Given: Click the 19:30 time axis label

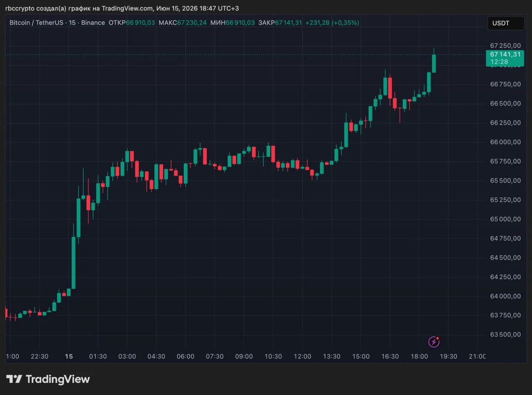Looking at the screenshot, I should click(448, 356).
